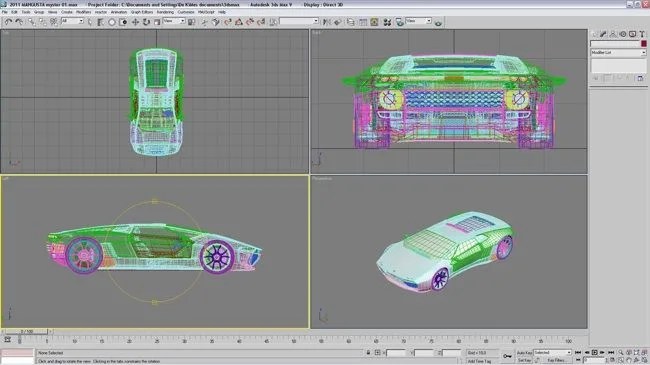This screenshot has width=650, height=365.
Task: Click the large Set Keys key icon
Action: pyautogui.click(x=507, y=356)
